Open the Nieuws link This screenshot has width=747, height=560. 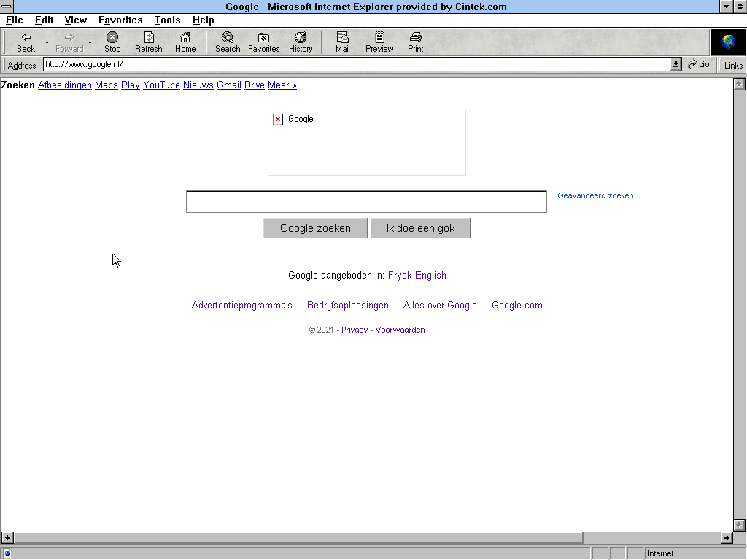click(198, 85)
